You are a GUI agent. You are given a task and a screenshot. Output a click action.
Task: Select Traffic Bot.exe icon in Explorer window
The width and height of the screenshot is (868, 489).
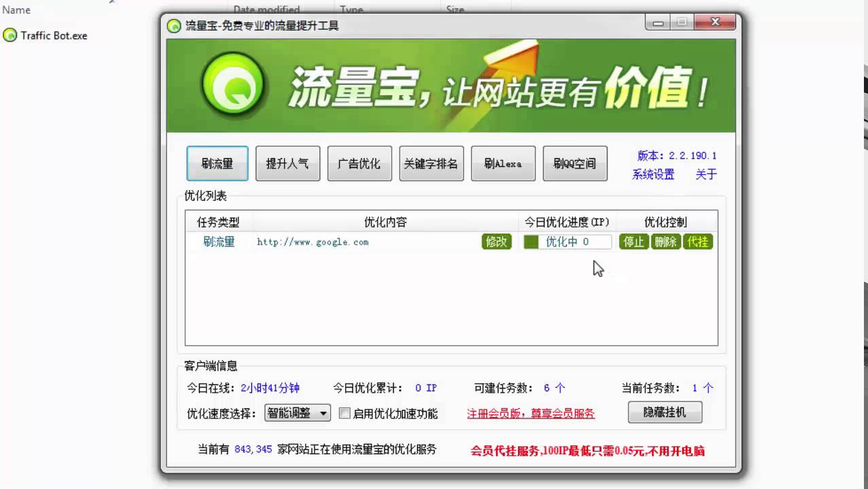point(10,35)
